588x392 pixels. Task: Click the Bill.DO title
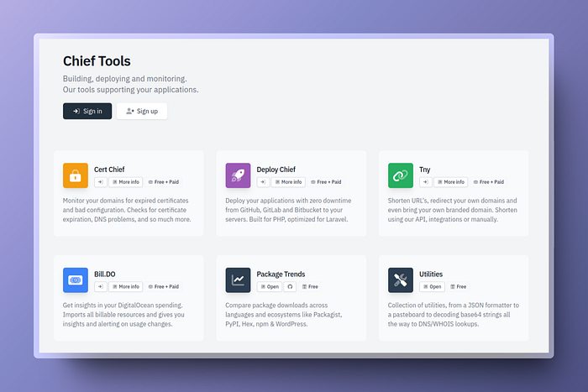coord(105,274)
